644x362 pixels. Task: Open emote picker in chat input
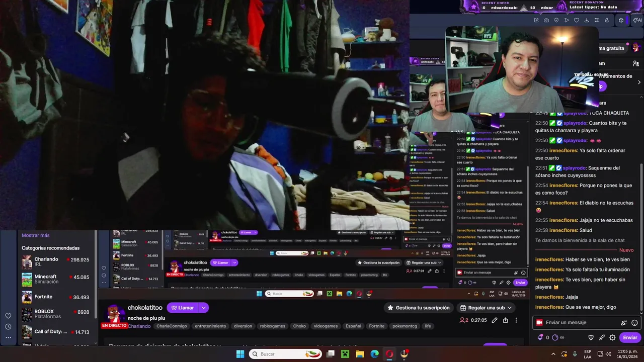634,323
